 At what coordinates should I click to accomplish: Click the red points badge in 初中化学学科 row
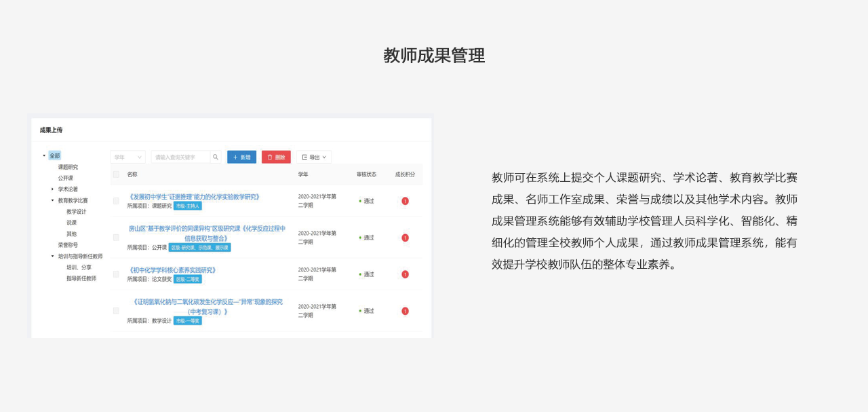tap(405, 274)
